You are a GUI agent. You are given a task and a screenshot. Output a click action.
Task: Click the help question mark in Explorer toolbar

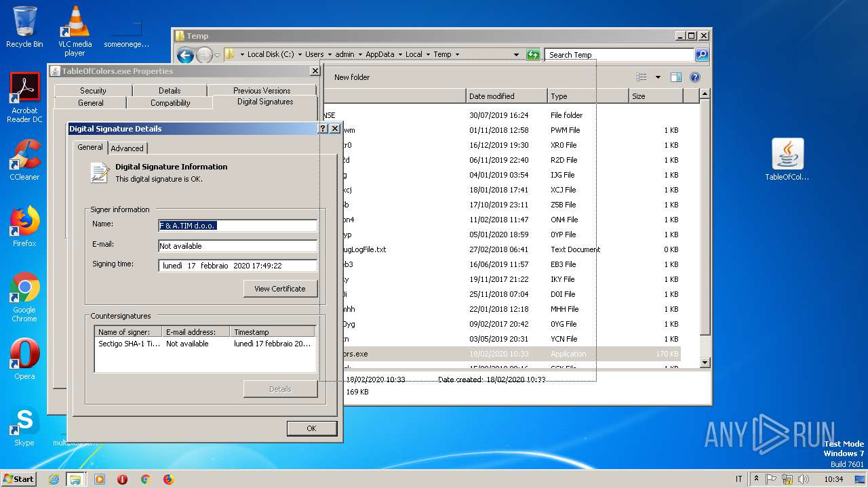(694, 77)
